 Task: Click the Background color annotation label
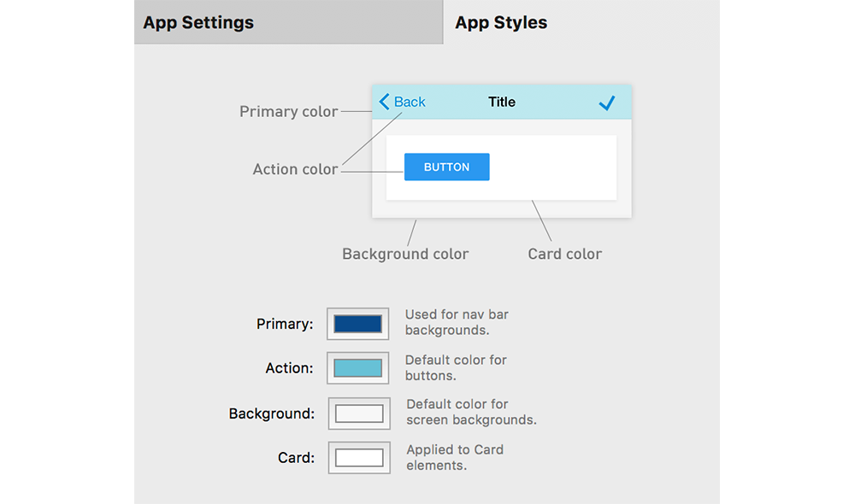click(405, 254)
